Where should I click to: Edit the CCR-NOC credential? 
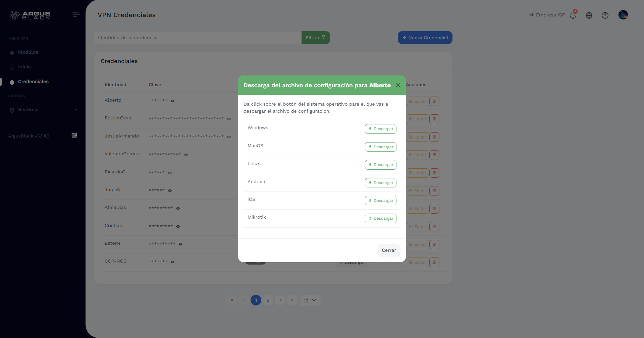click(x=418, y=262)
